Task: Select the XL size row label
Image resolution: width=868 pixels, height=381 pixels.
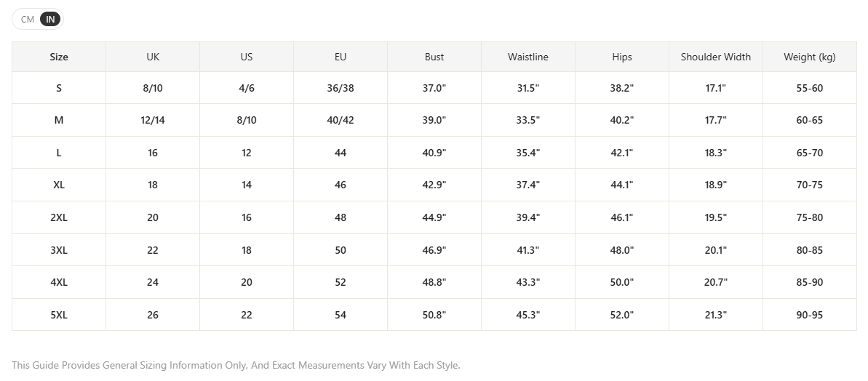Action: point(59,185)
